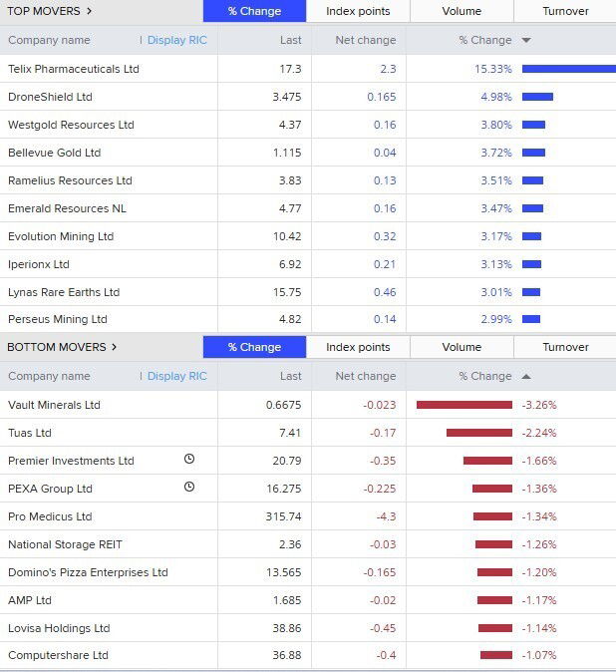Open DroneShield Ltd company entry
The image size is (616, 672).
pyautogui.click(x=50, y=97)
